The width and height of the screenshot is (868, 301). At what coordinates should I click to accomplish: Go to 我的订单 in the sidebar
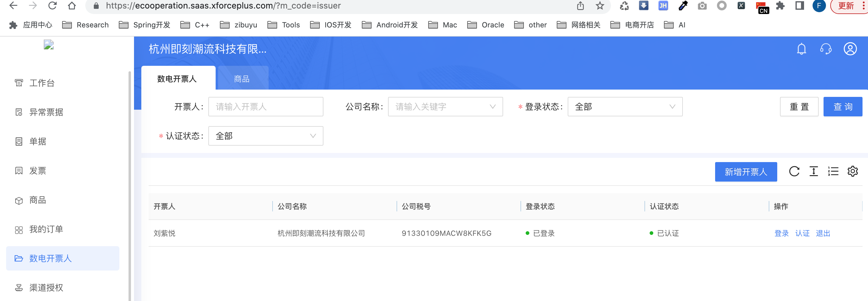click(46, 229)
